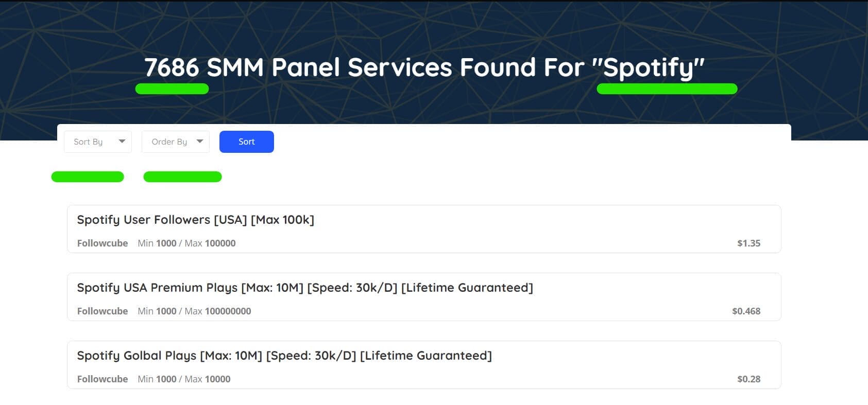Click the green bar under "Spotify" heading
The width and height of the screenshot is (868, 405).
667,89
